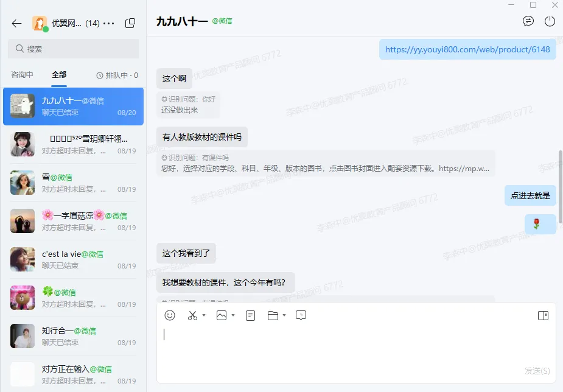Open the 雪@微信 conversation
The image size is (563, 392).
pyautogui.click(x=73, y=183)
